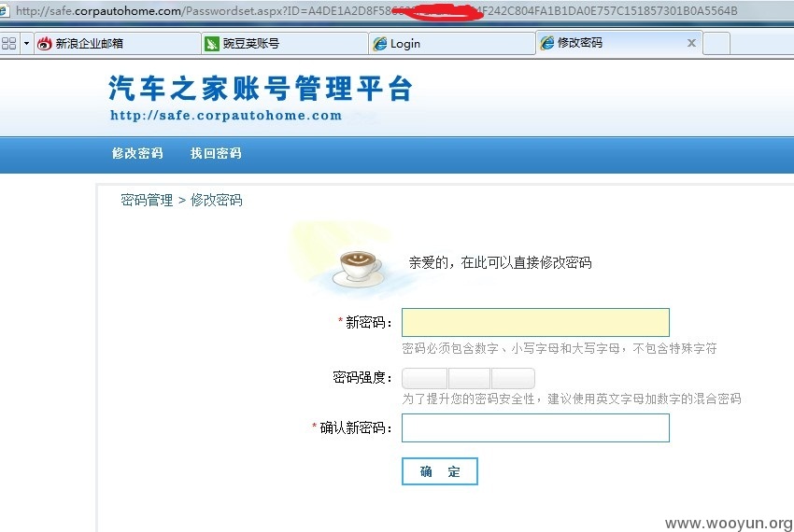
Task: Focus the 确认新密码 input field
Action: tap(535, 427)
